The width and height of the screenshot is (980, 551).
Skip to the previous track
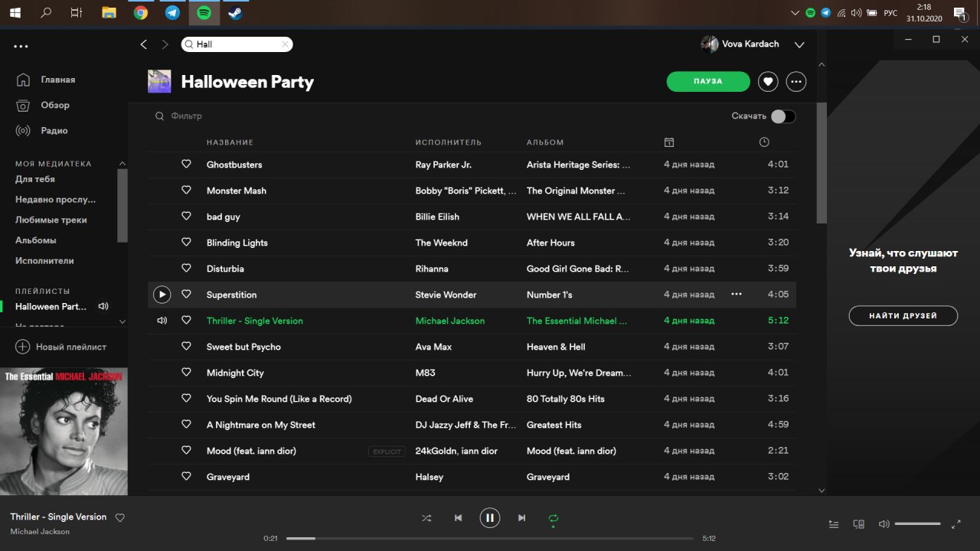pos(458,518)
